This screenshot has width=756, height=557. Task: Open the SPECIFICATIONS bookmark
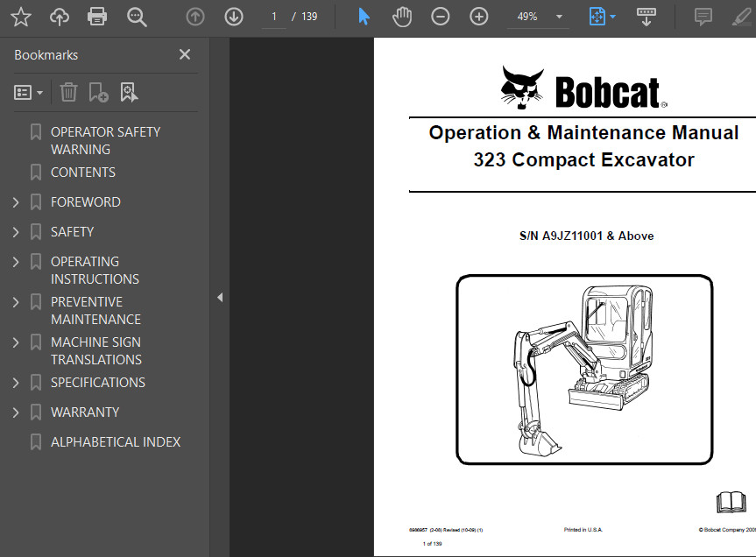98,383
